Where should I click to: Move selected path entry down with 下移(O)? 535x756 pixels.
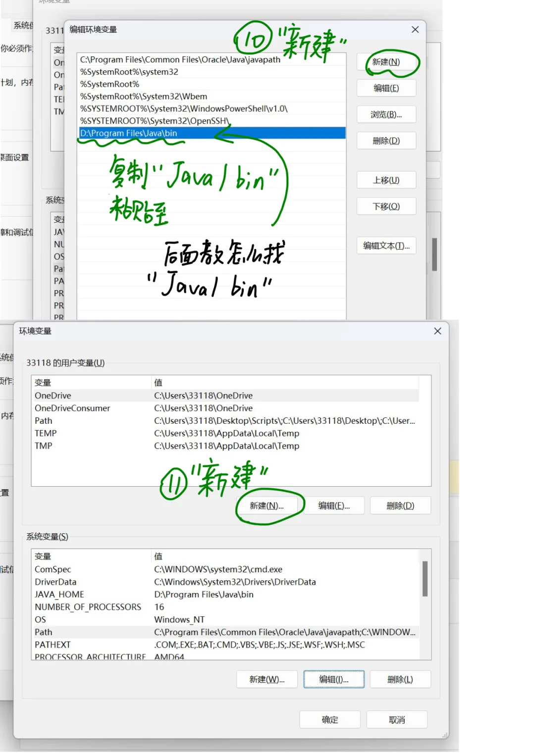pos(386,206)
